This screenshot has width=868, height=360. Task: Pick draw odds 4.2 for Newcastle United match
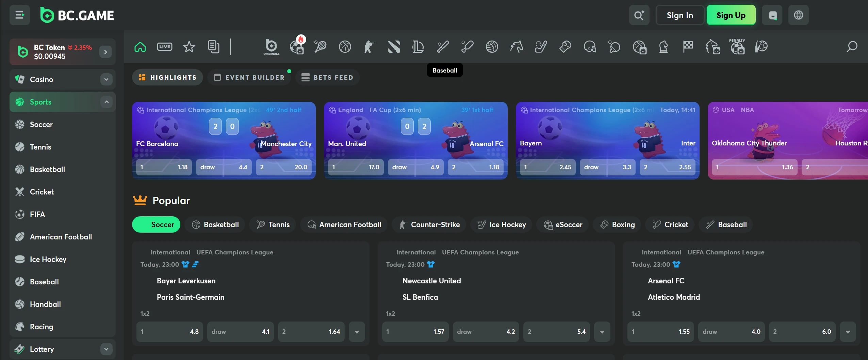click(486, 332)
